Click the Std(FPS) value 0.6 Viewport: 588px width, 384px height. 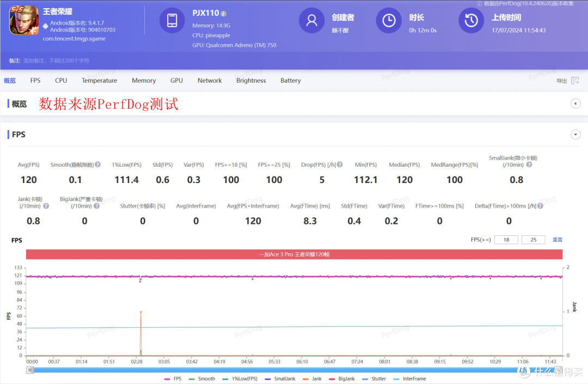click(x=163, y=180)
